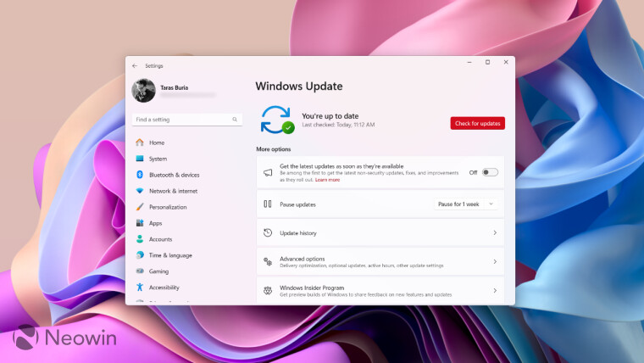Click the update sync status icon
Image resolution: width=644 pixels, height=363 pixels.
[x=277, y=120]
